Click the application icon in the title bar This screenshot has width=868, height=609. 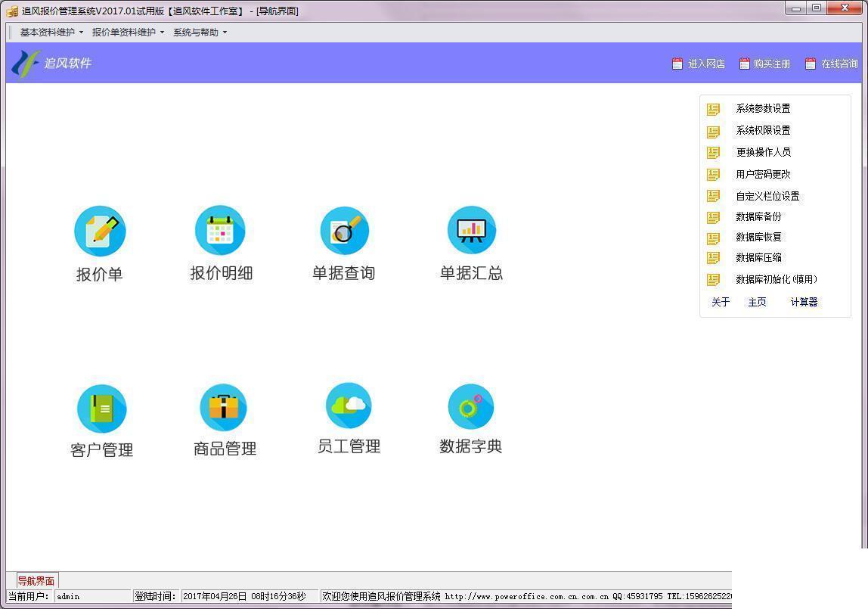tap(11, 11)
